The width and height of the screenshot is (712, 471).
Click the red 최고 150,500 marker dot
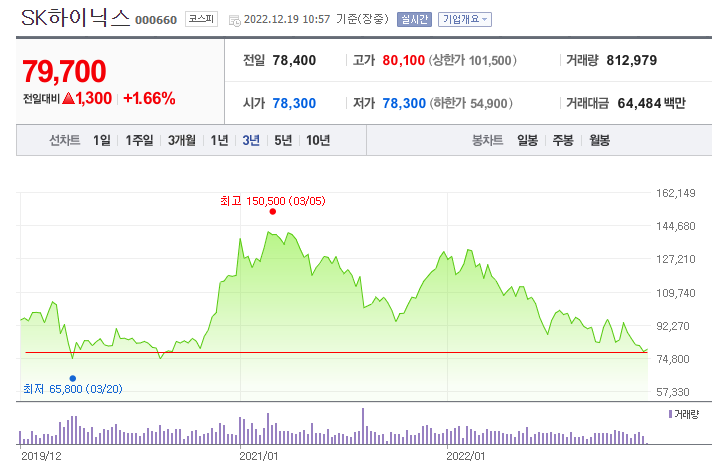click(272, 212)
